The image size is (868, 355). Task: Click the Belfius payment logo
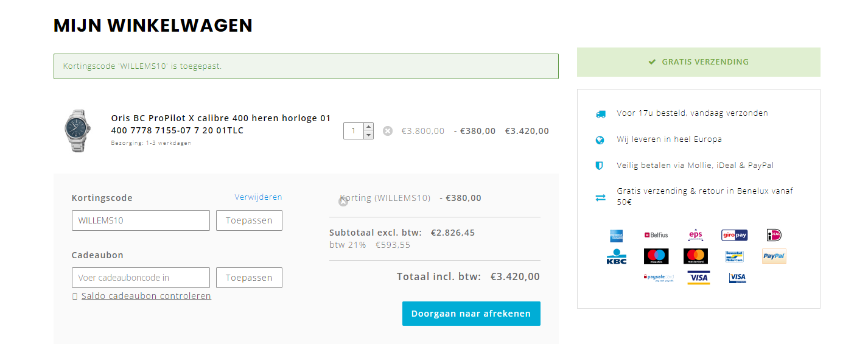pyautogui.click(x=656, y=235)
